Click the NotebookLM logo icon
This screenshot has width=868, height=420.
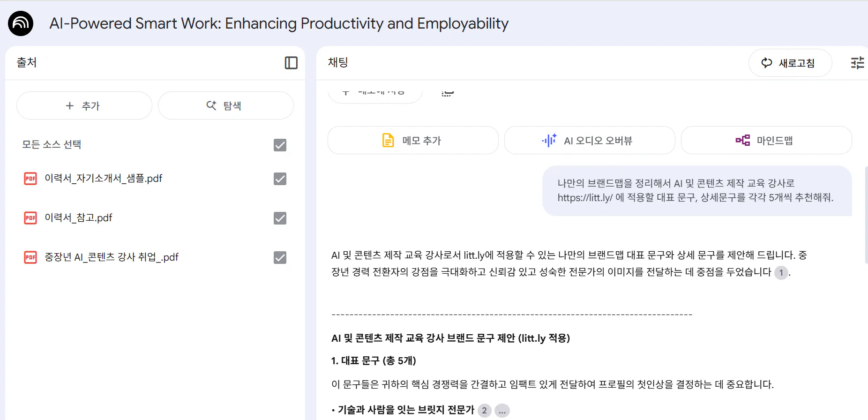point(21,23)
